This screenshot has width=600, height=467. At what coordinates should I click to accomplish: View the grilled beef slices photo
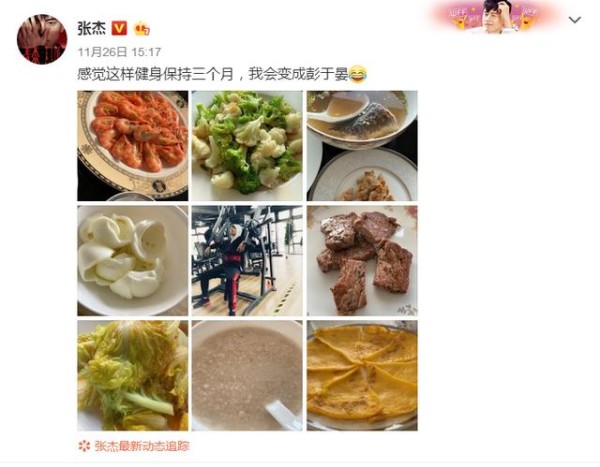[362, 261]
